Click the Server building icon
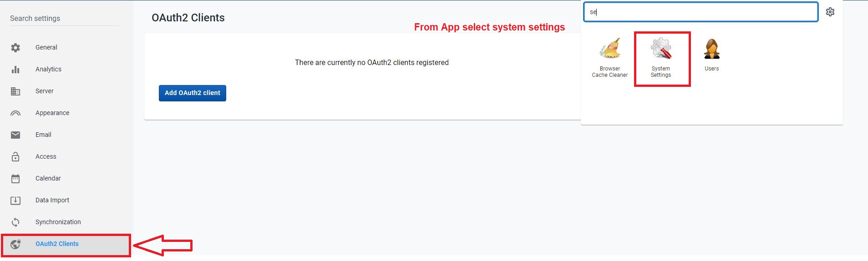The width and height of the screenshot is (868, 261). click(x=15, y=91)
